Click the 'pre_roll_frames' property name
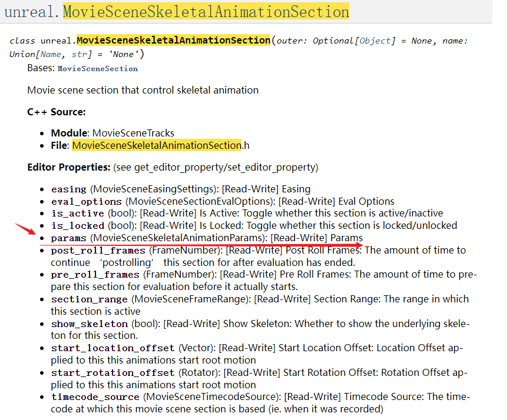Viewport: 507px width, 420px height. point(95,275)
